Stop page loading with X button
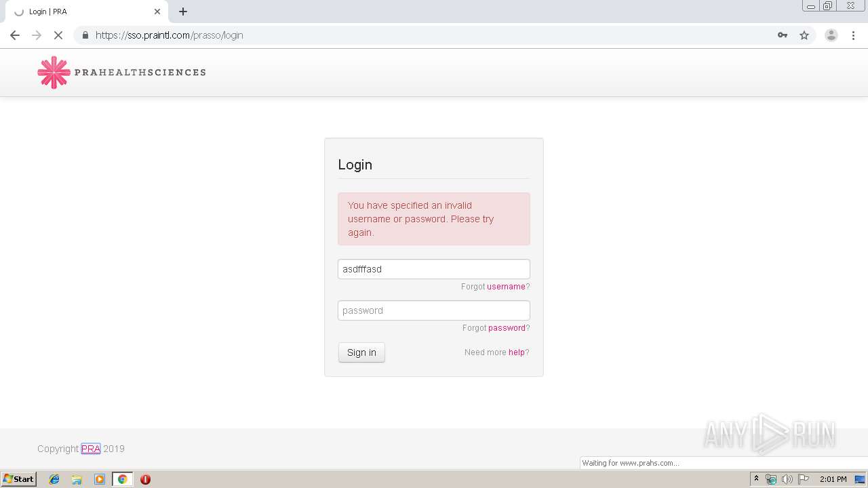Screen dimensions: 868x488 58,35
